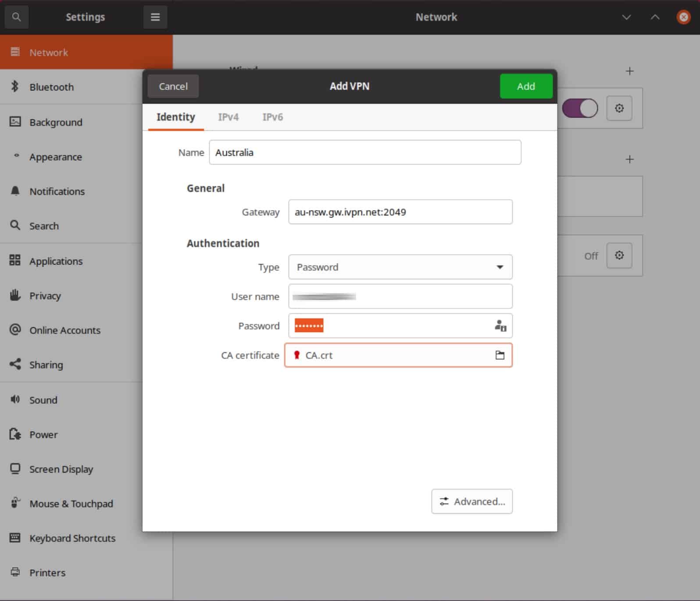700x601 pixels.
Task: Toggle the purple wired connection switch
Action: 580,108
